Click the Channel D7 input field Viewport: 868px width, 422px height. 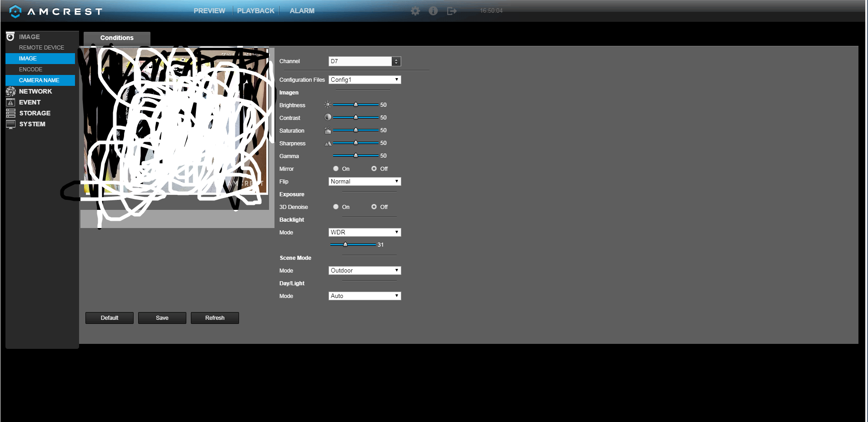[x=360, y=61]
